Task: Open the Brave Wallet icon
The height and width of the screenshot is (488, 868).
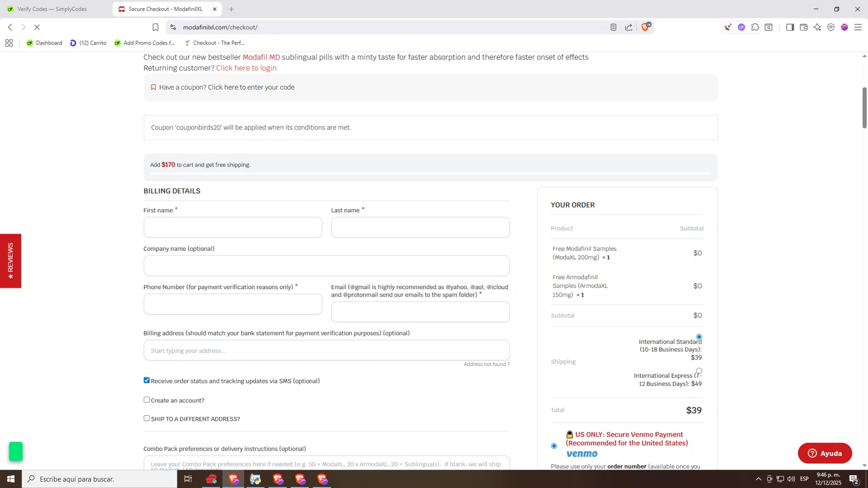Action: [804, 27]
